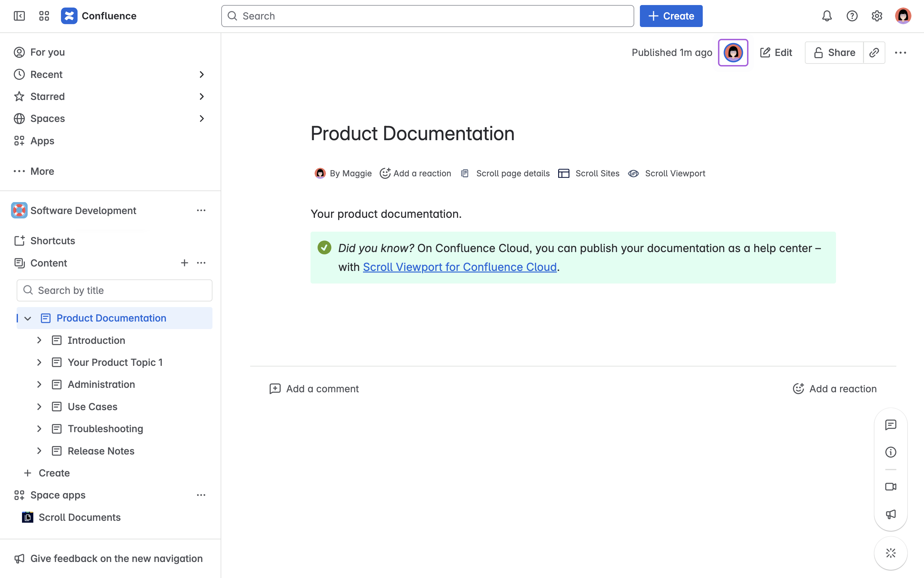The width and height of the screenshot is (924, 578).
Task: Expand the Troubleshooting page tree
Action: [x=39, y=428]
